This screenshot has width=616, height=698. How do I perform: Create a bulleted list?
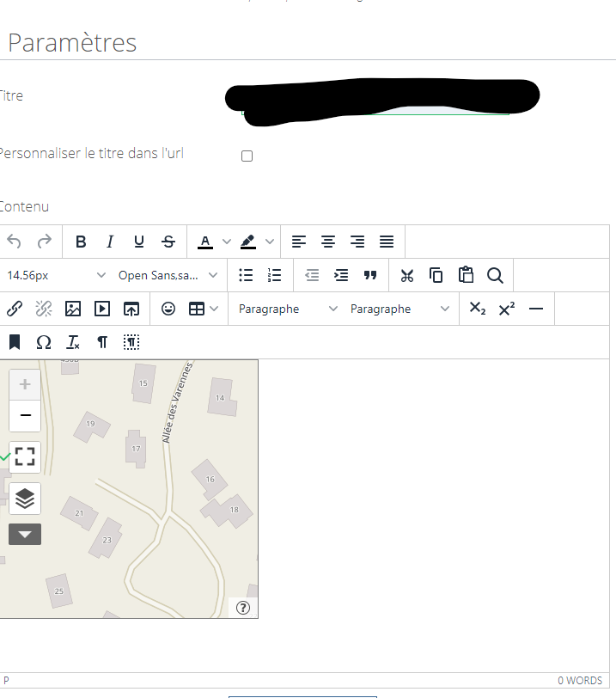click(x=246, y=275)
